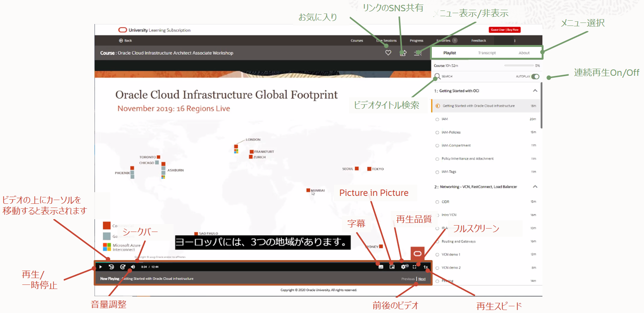Rewind video ten seconds
This screenshot has height=313, width=644.
[x=111, y=267]
